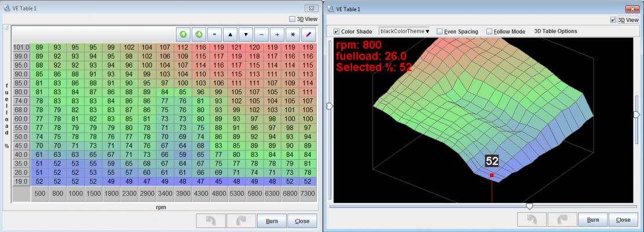644x232 pixels.
Task: Turn on Follow Mode checkbox
Action: [490, 31]
